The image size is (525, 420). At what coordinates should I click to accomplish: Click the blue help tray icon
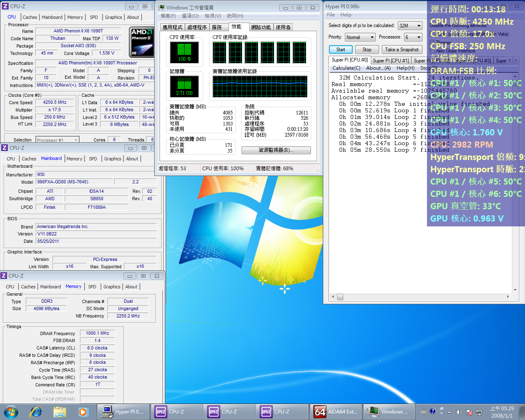pos(432,411)
